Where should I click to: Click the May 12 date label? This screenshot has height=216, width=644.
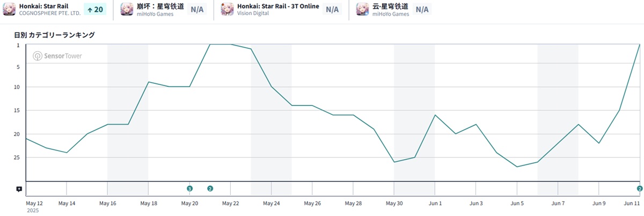click(34, 204)
